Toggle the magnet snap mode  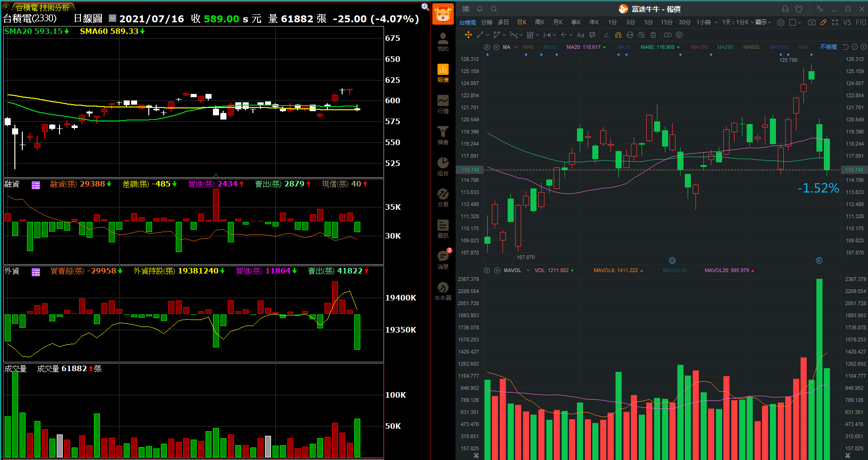[x=618, y=35]
